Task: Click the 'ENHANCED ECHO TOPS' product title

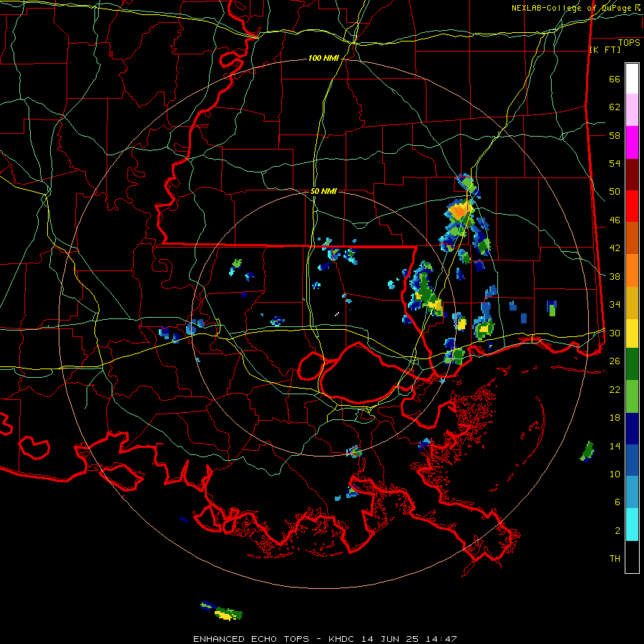Action: (251, 639)
